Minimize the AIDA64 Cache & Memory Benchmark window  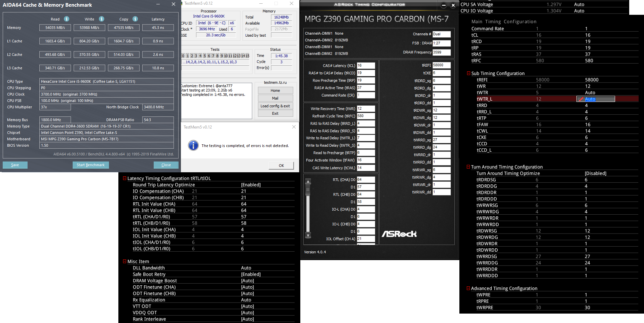pos(158,4)
